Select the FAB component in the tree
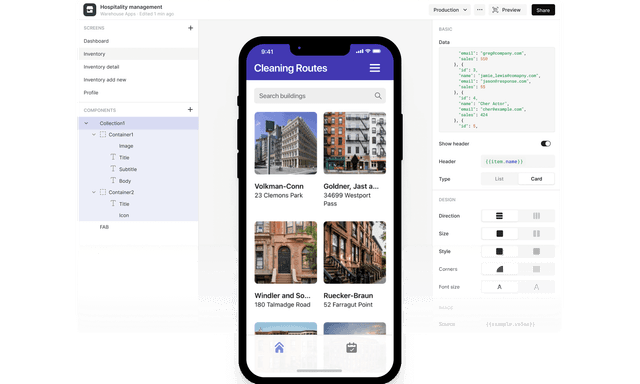640x384 pixels. tap(104, 227)
